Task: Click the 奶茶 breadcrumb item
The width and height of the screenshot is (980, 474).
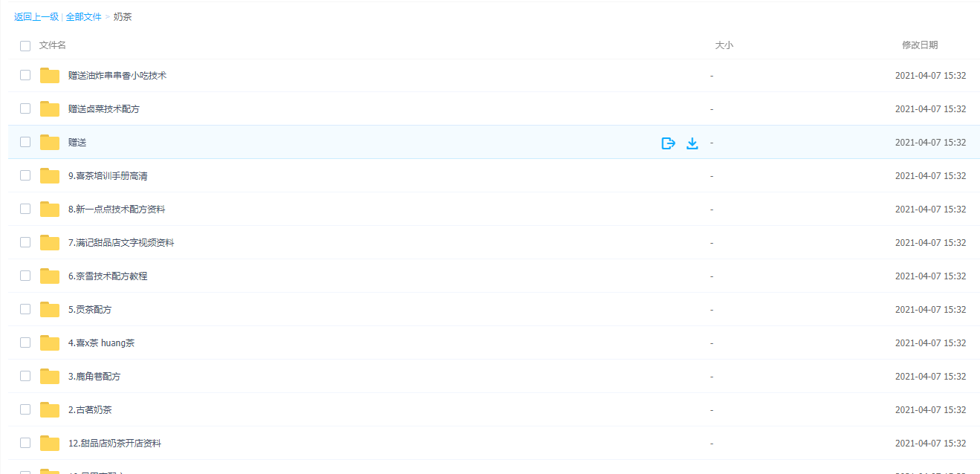Action: [x=123, y=16]
